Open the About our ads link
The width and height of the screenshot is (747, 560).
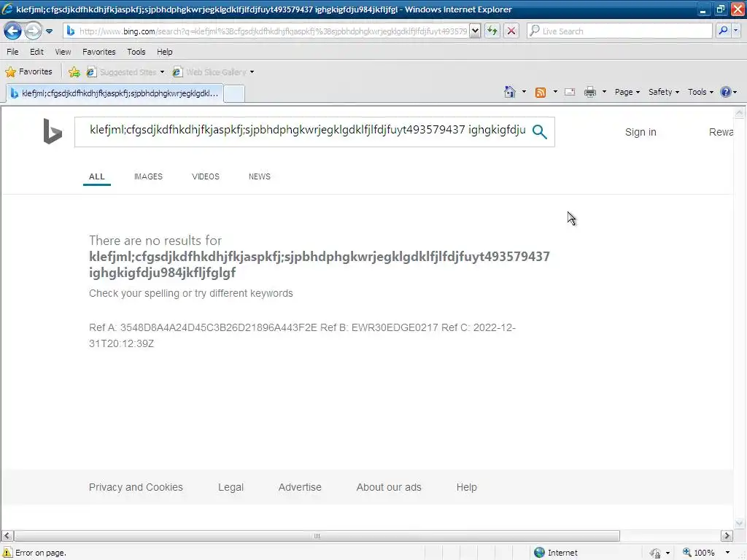tap(389, 487)
